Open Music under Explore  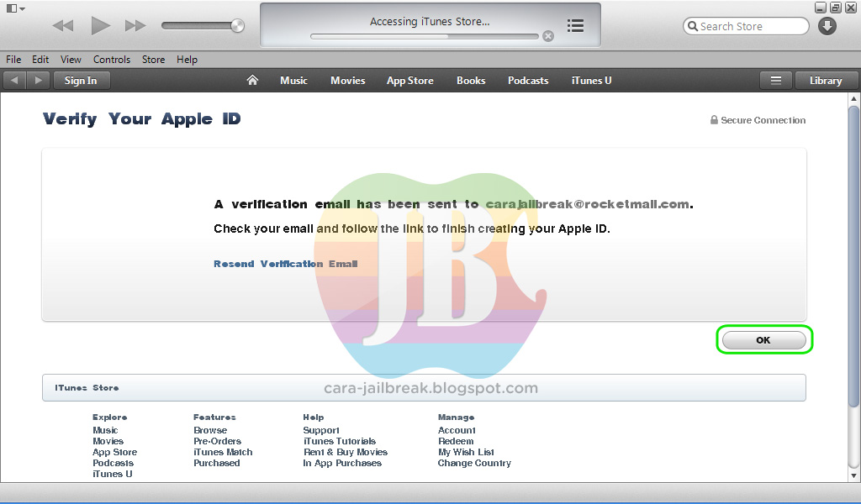pos(105,430)
